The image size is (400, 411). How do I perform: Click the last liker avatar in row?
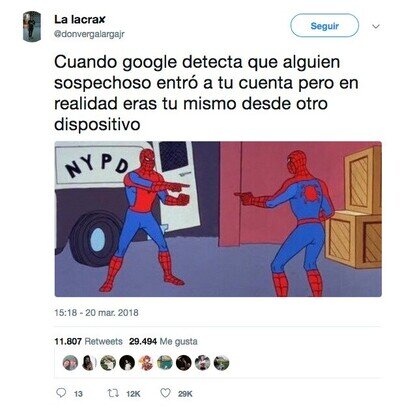(221, 363)
